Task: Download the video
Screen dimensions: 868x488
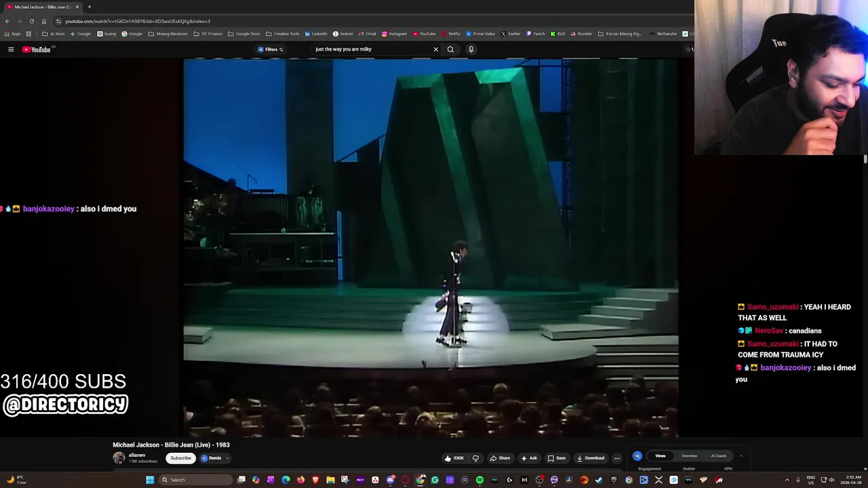Action: (590, 458)
